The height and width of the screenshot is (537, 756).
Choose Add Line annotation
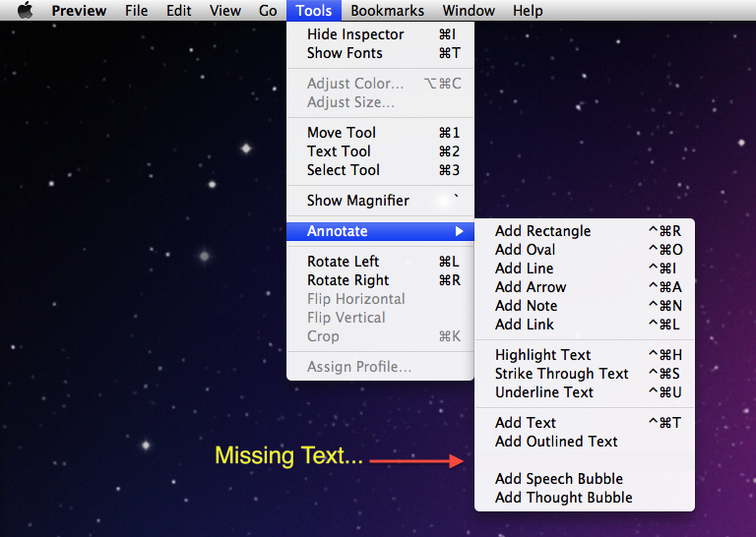[x=585, y=268]
